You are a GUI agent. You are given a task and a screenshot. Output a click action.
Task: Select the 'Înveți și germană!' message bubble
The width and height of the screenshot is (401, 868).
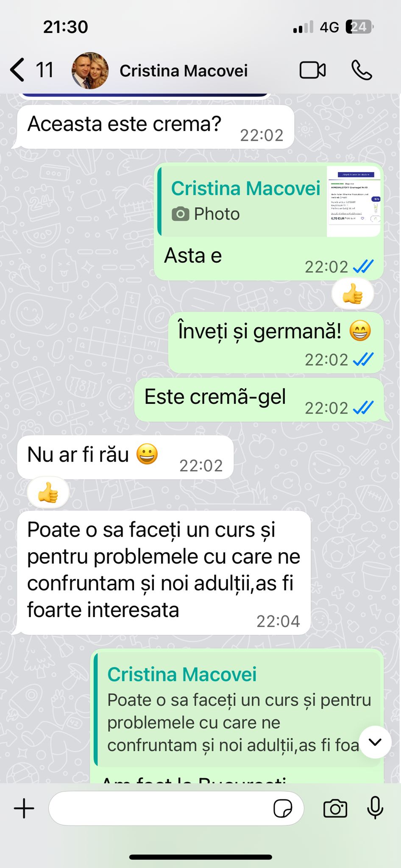(276, 343)
